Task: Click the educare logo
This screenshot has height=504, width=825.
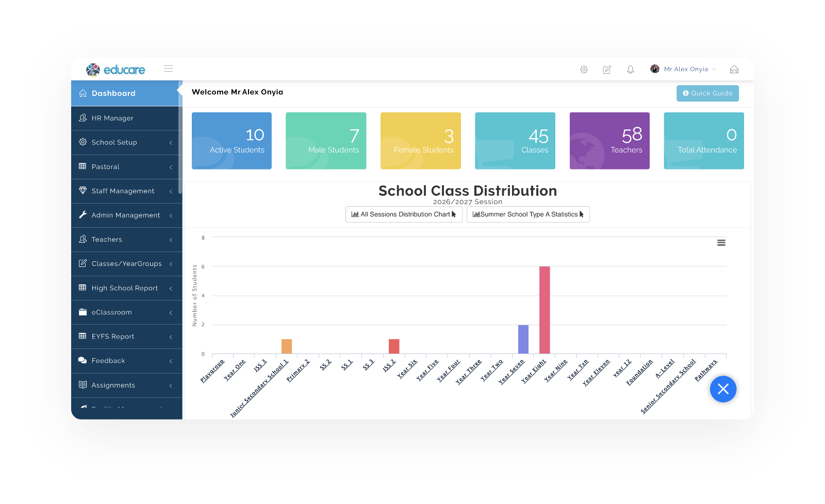Action: click(x=116, y=70)
